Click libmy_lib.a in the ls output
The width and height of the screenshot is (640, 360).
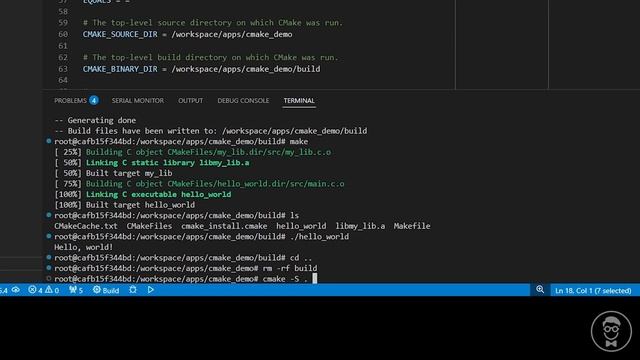point(360,226)
